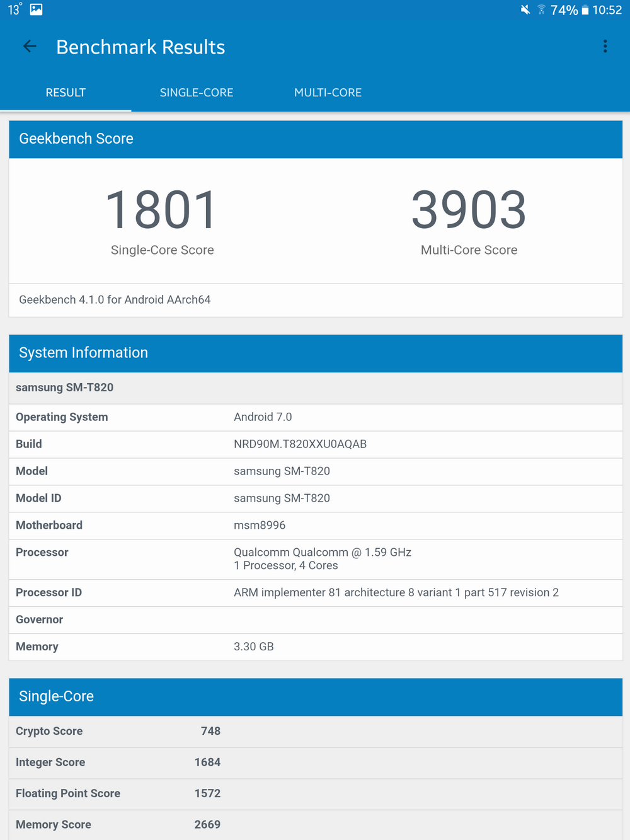The width and height of the screenshot is (630, 840).
Task: Tap the 1572 floating point value
Action: pyautogui.click(x=207, y=794)
